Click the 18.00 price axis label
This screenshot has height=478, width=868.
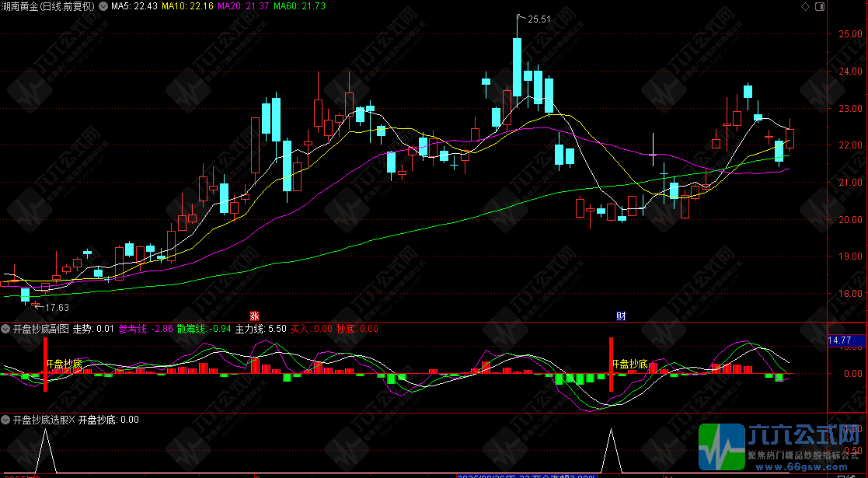pos(852,294)
